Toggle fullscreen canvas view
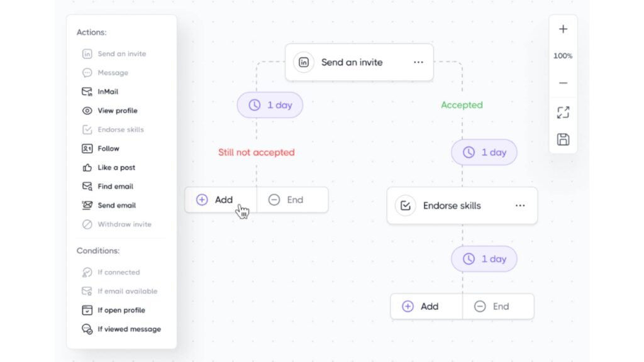644x362 pixels. tap(563, 112)
